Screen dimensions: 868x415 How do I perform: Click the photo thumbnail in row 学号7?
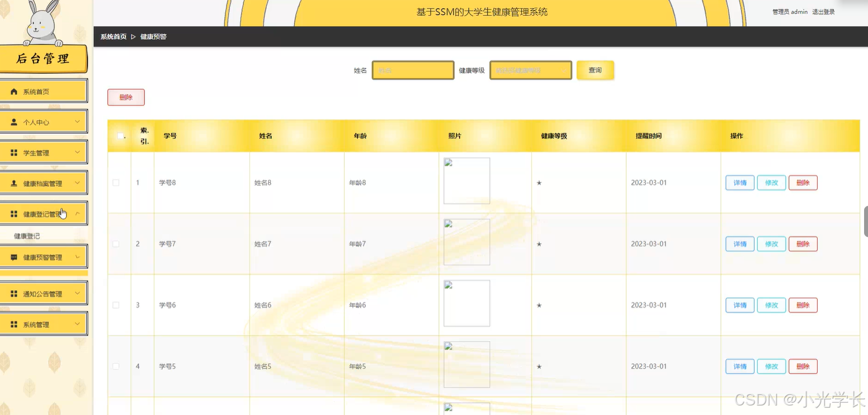[467, 242]
